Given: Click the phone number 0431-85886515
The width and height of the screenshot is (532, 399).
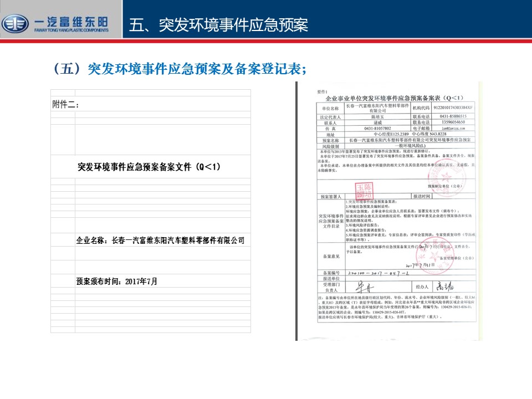Looking at the screenshot, I should (x=453, y=116).
